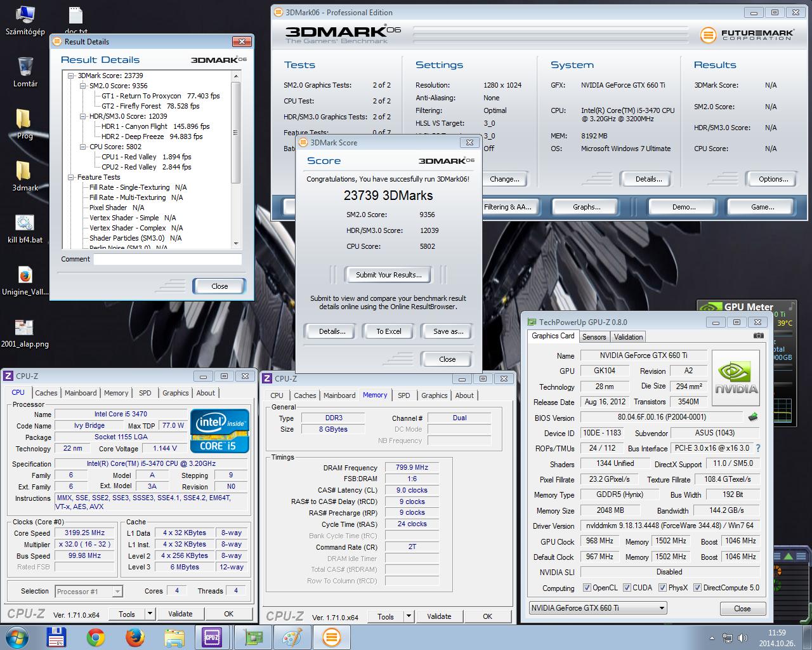This screenshot has height=650, width=812.
Task: Switch to Sensors tab in GPU-Z
Action: point(594,337)
